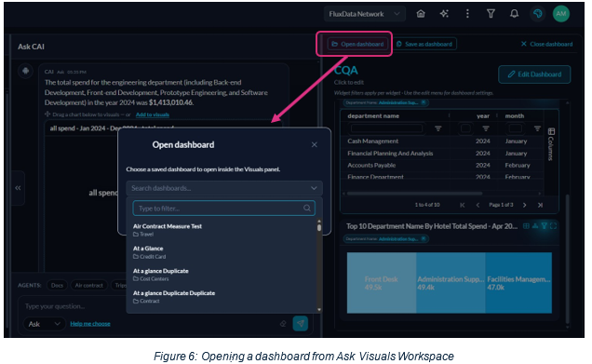592x364 pixels.
Task: Click the department name column header
Action: pos(373,116)
